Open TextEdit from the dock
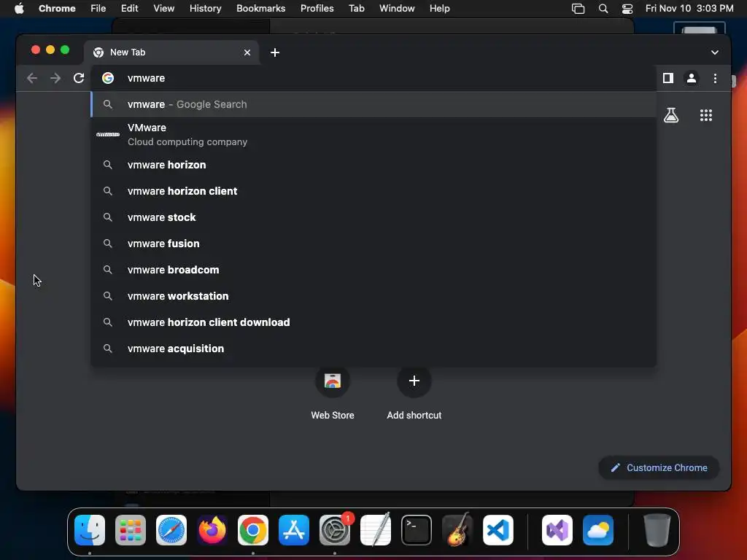This screenshot has height=560, width=747. pos(376,530)
